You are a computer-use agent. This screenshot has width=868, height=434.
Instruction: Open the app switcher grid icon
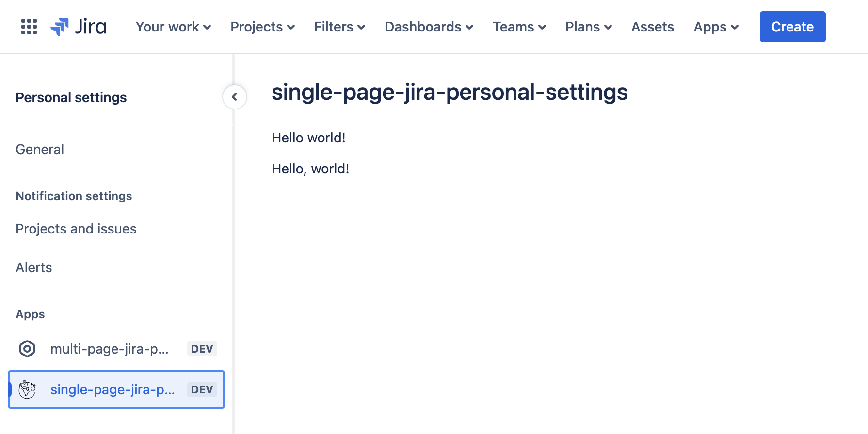point(29,27)
